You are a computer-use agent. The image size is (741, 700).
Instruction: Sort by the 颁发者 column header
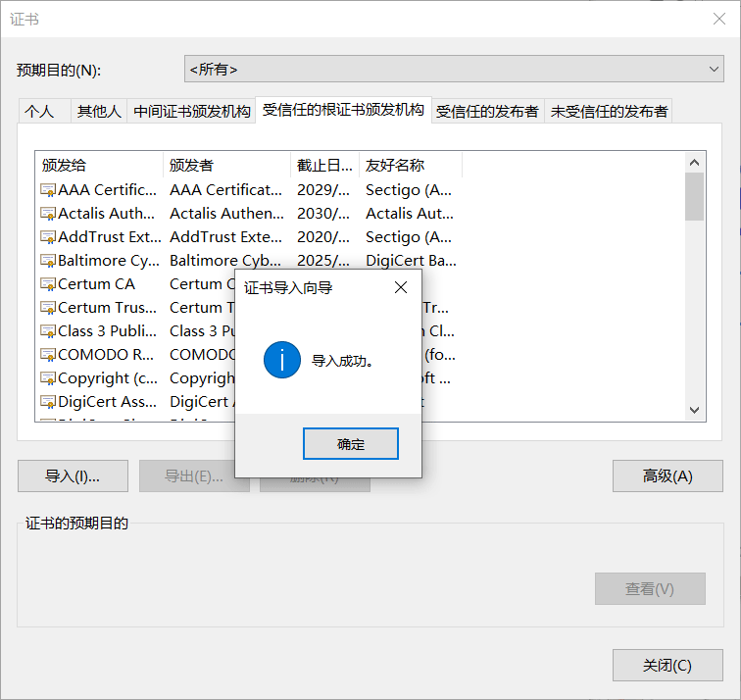(226, 165)
